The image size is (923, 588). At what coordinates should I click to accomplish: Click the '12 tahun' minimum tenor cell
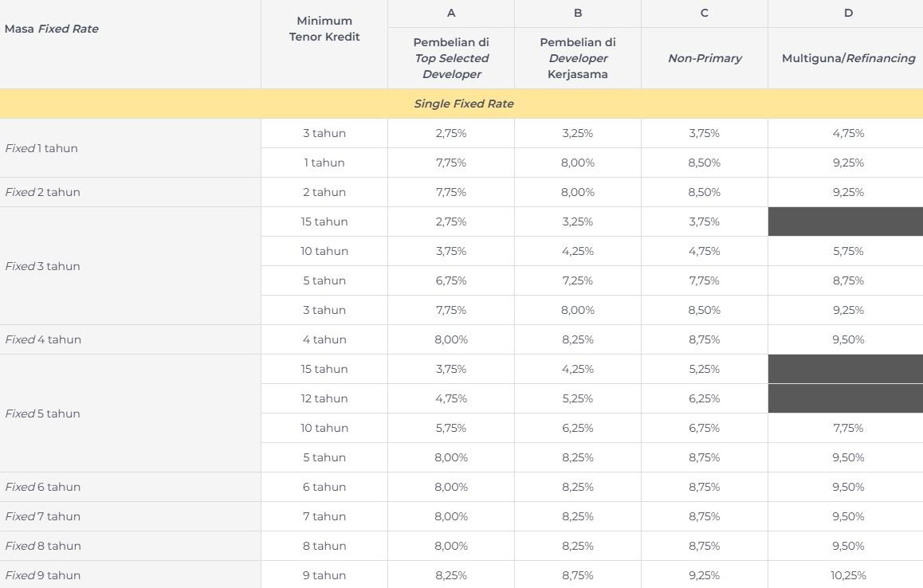[324, 398]
